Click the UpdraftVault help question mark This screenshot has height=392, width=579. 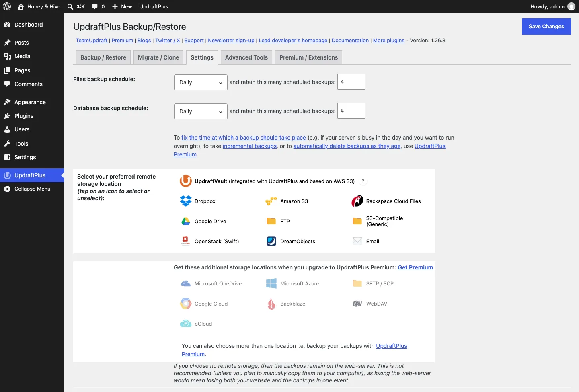pyautogui.click(x=363, y=181)
